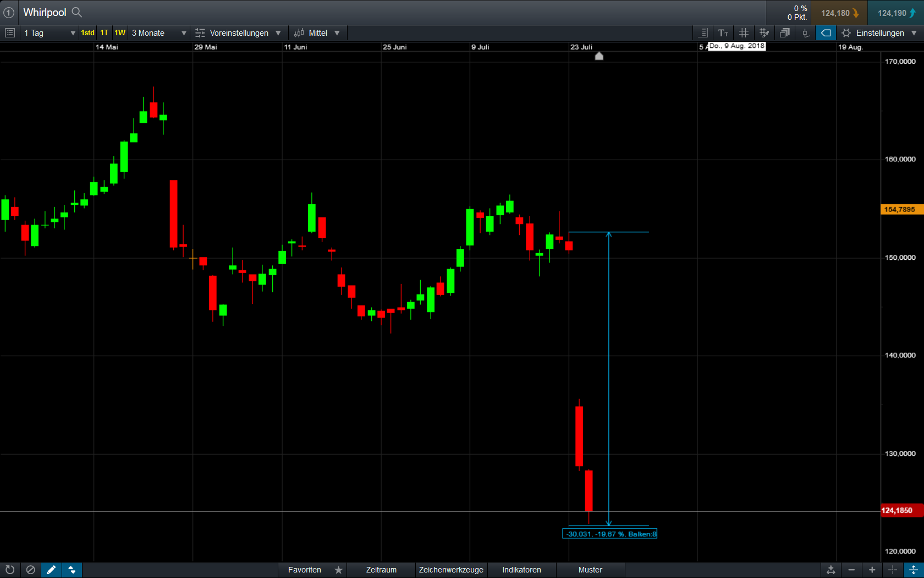
Task: Zoom in with the plus icon
Action: [872, 570]
